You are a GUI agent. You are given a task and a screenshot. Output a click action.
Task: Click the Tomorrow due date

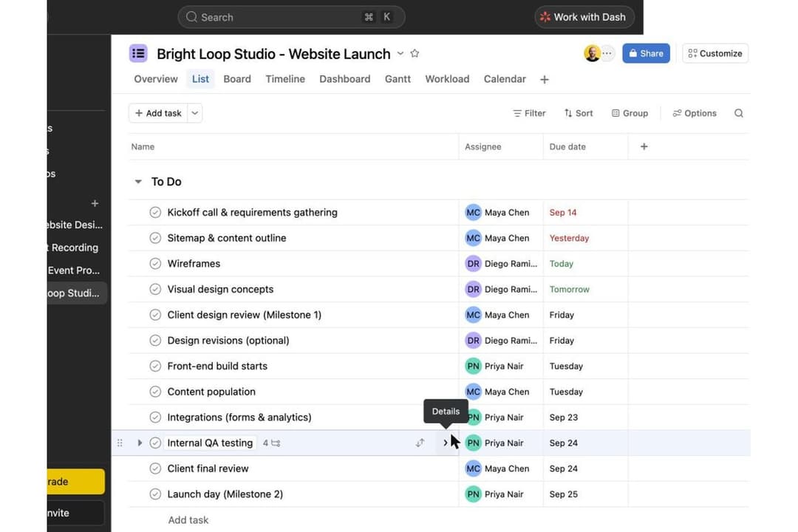570,289
